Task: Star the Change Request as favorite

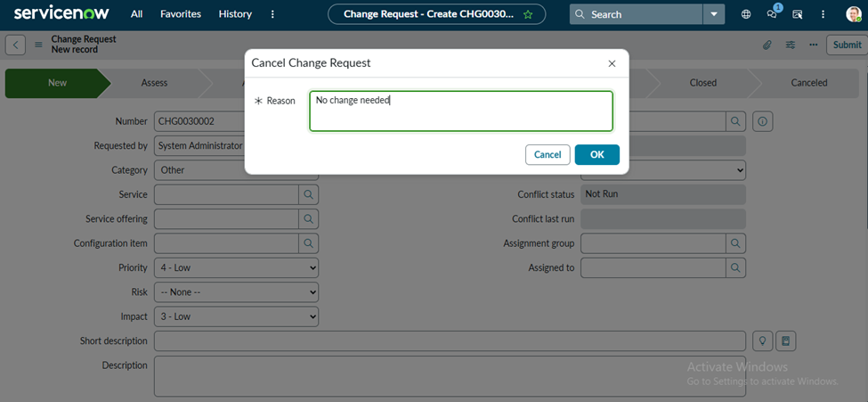Action: (528, 14)
